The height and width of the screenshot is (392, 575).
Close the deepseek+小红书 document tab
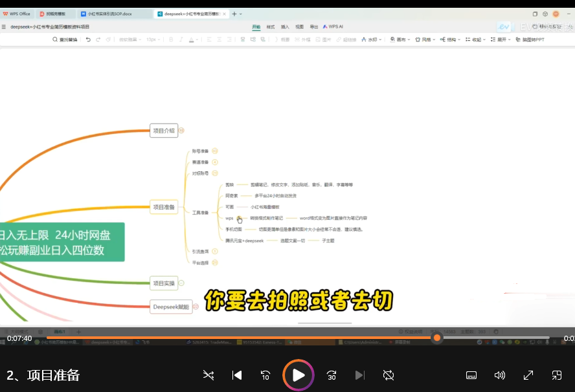click(224, 14)
